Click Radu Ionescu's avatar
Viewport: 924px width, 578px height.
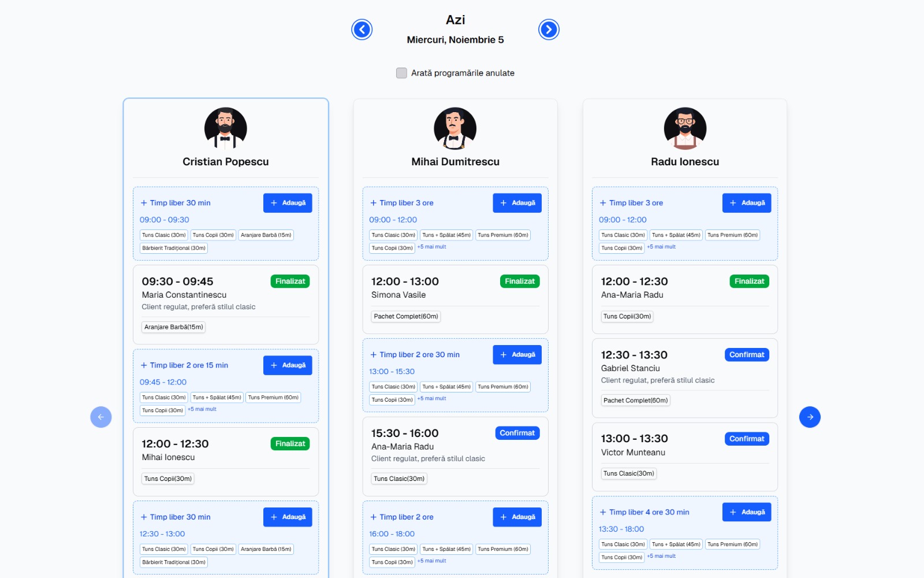[685, 128]
